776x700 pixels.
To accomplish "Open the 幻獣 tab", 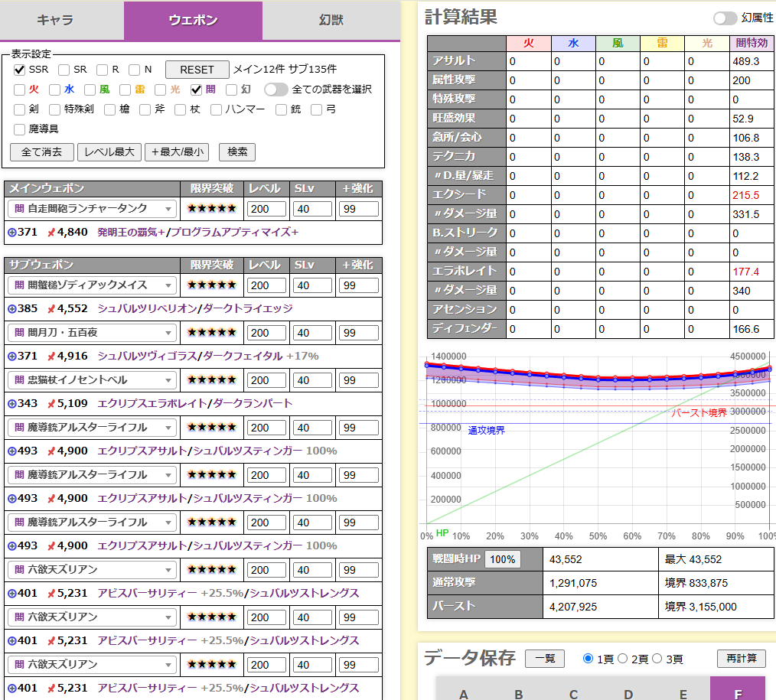I will coord(331,21).
